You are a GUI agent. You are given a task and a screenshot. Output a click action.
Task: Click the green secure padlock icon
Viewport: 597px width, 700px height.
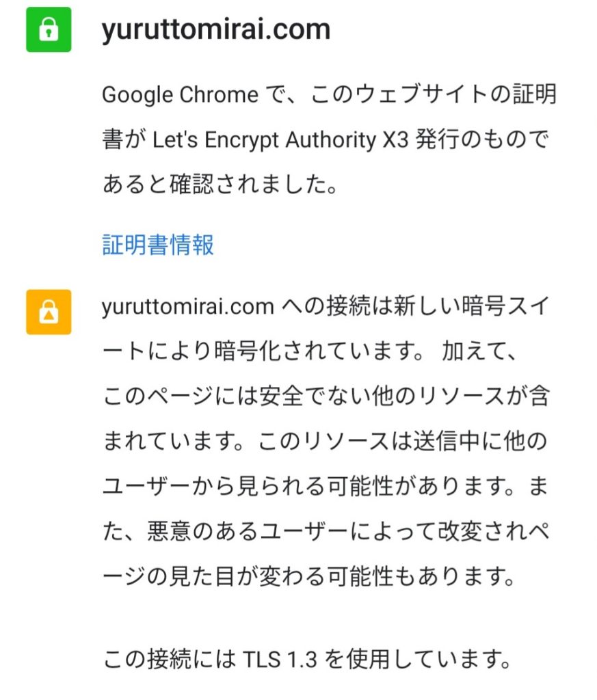coord(49,29)
